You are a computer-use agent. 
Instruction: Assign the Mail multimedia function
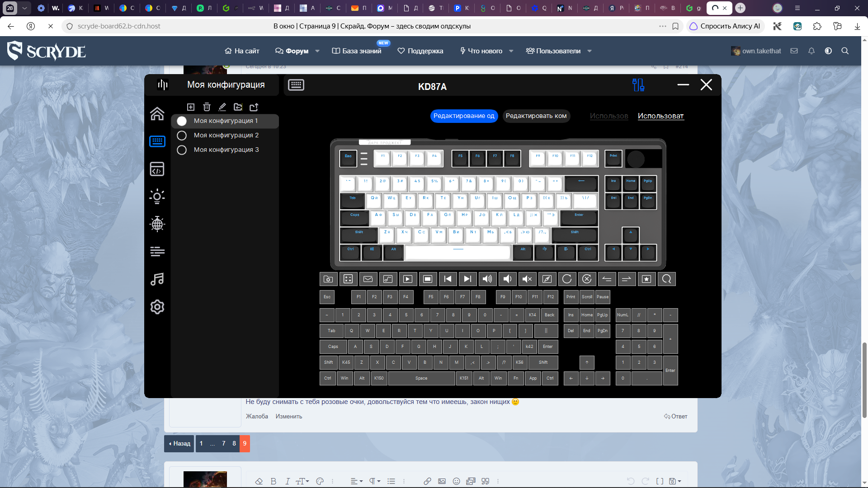coord(368,279)
